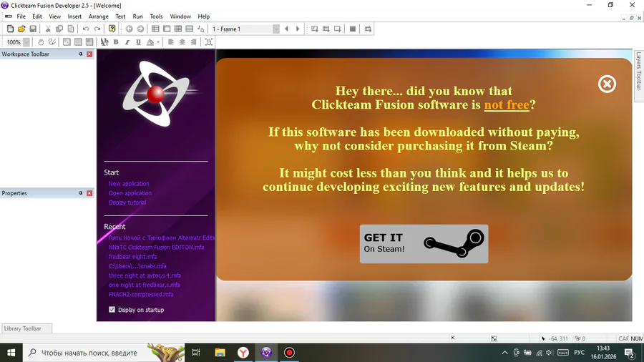Pin the Workspace Toolbar panel
This screenshot has height=362, width=644.
click(80, 54)
